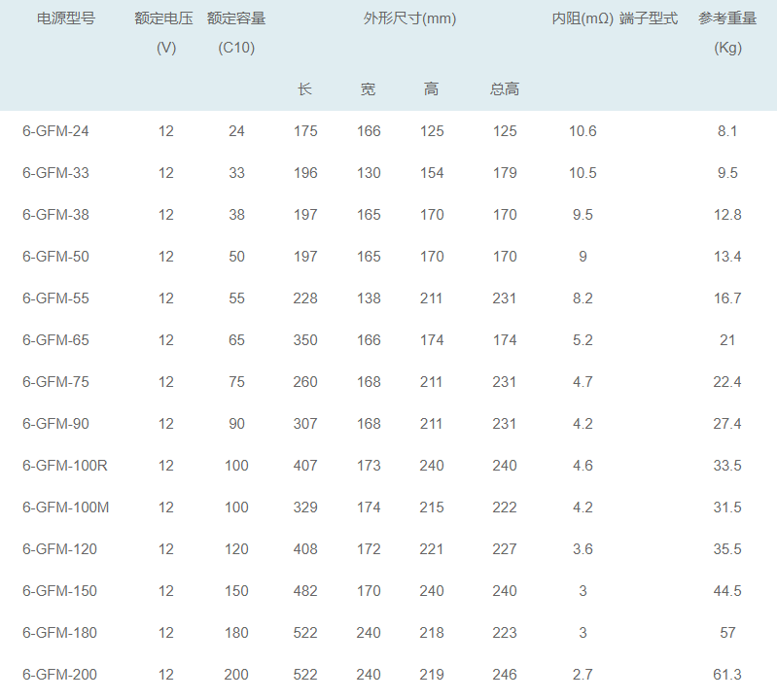The image size is (777, 700).
Task: Click capacity value 120 in 6-GFM-120 row
Action: click(236, 549)
